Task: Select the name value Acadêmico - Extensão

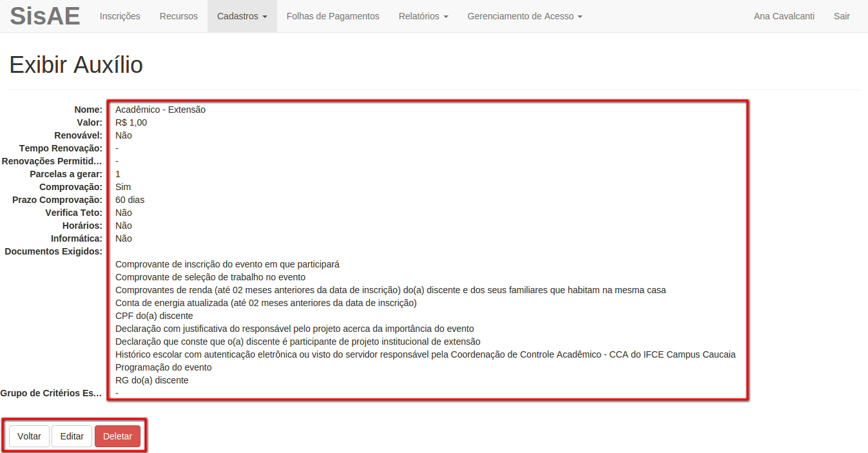Action: [x=160, y=110]
